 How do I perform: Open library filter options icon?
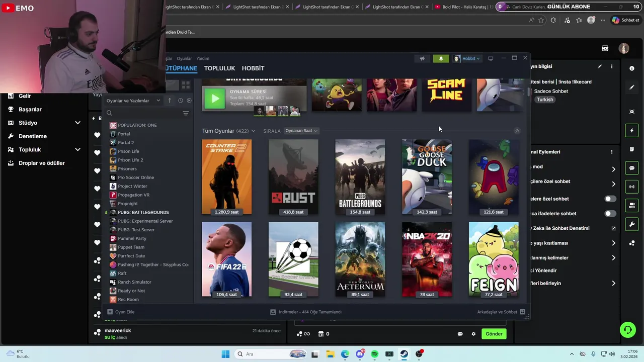tap(186, 113)
